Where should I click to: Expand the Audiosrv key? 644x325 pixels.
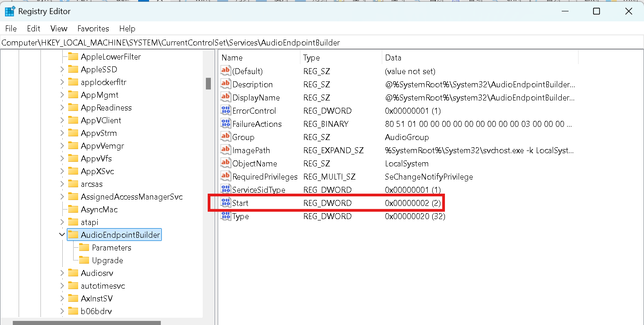(62, 273)
